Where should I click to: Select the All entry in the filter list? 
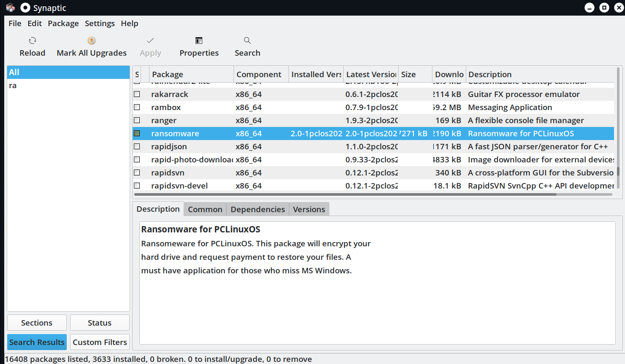pyautogui.click(x=68, y=72)
